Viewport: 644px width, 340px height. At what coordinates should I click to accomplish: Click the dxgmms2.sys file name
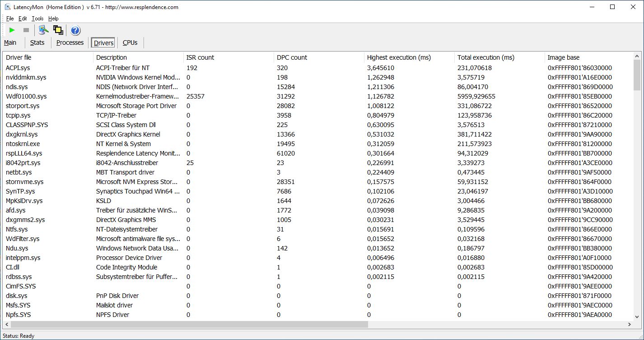25,220
